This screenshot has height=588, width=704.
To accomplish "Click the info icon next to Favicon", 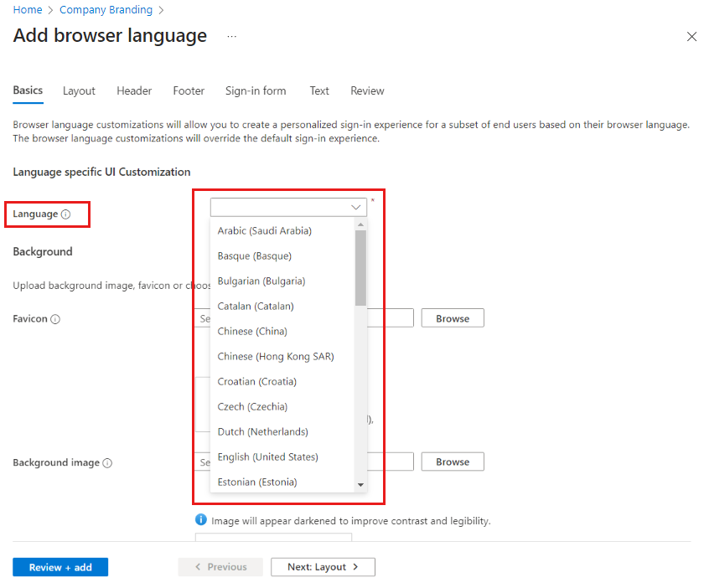I will (55, 319).
